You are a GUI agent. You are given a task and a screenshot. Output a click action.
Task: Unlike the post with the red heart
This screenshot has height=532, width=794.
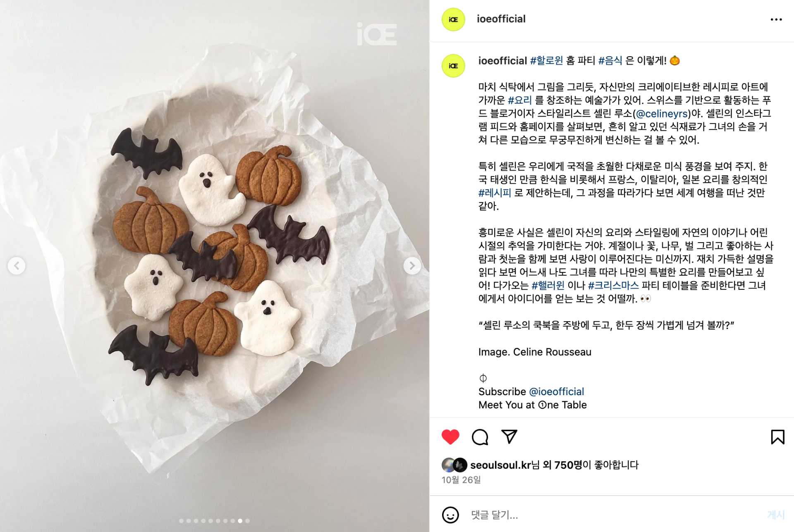450,437
